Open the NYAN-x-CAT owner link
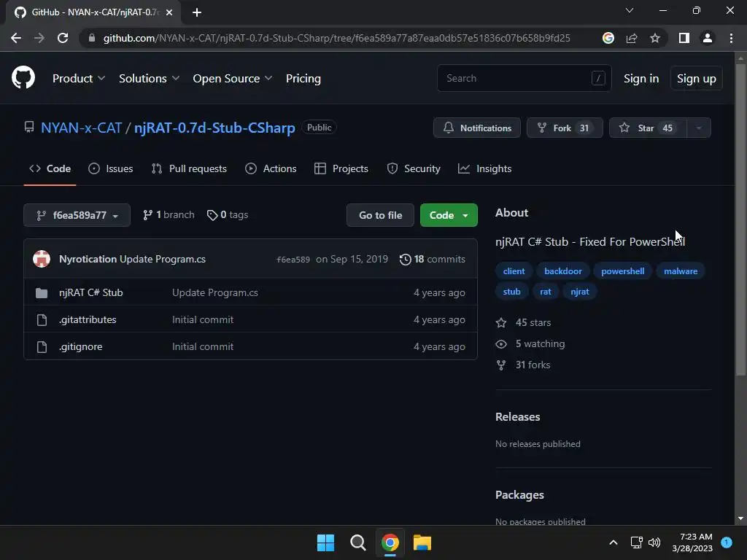Screen dimensions: 747x560 tap(81, 128)
